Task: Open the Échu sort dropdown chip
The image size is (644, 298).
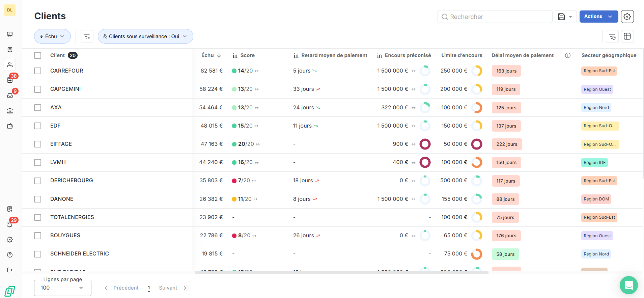Action: [x=52, y=36]
